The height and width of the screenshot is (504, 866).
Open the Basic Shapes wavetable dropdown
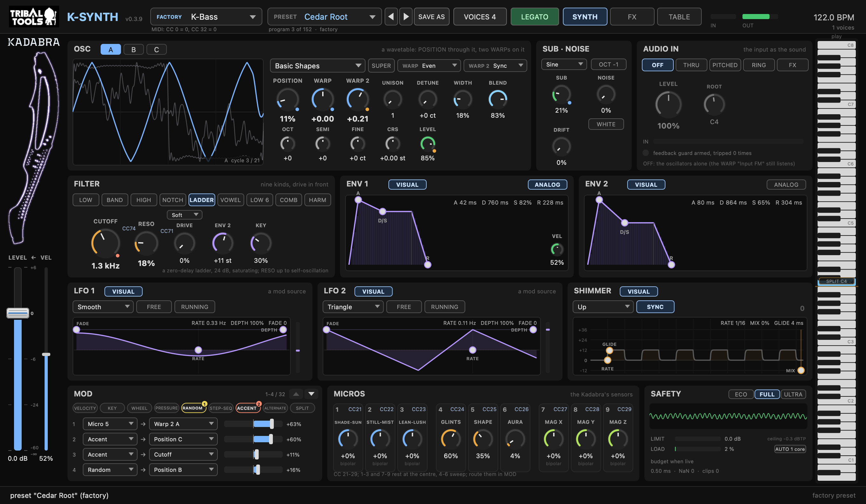tap(317, 66)
